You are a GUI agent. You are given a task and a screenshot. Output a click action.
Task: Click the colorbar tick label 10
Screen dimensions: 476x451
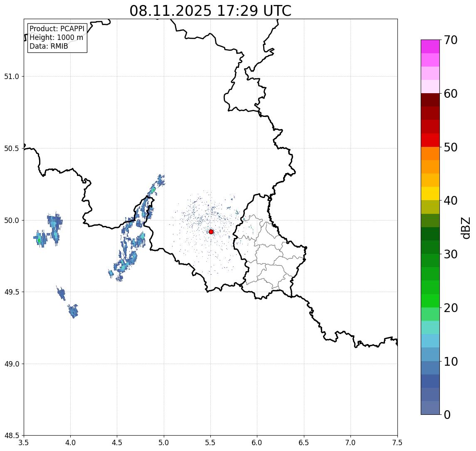(x=451, y=362)
